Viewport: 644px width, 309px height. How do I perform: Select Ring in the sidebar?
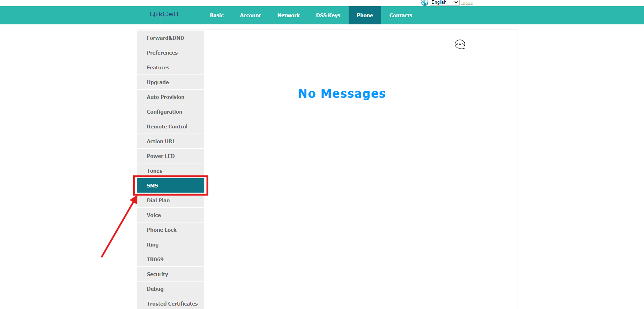coord(170,244)
